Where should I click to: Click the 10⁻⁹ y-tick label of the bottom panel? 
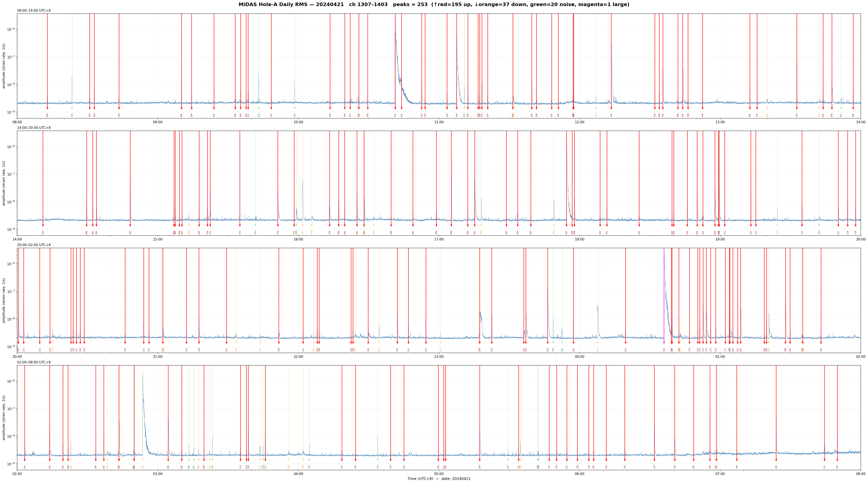[11, 464]
